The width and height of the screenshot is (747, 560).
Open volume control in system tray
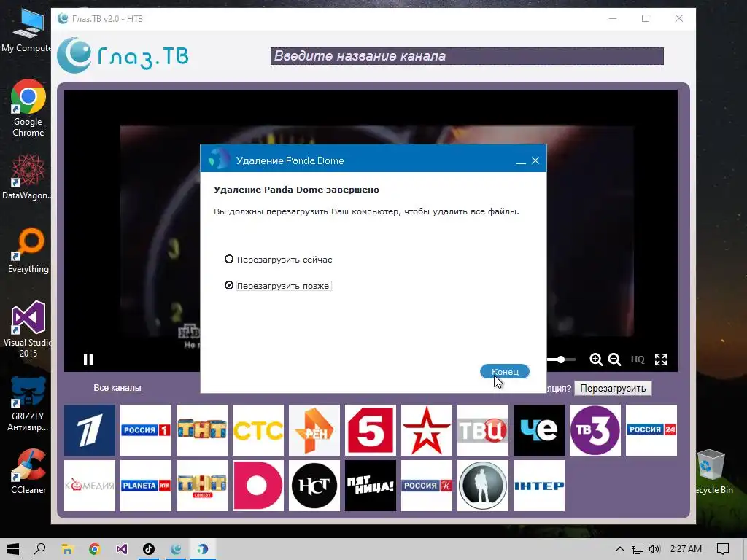(x=654, y=549)
